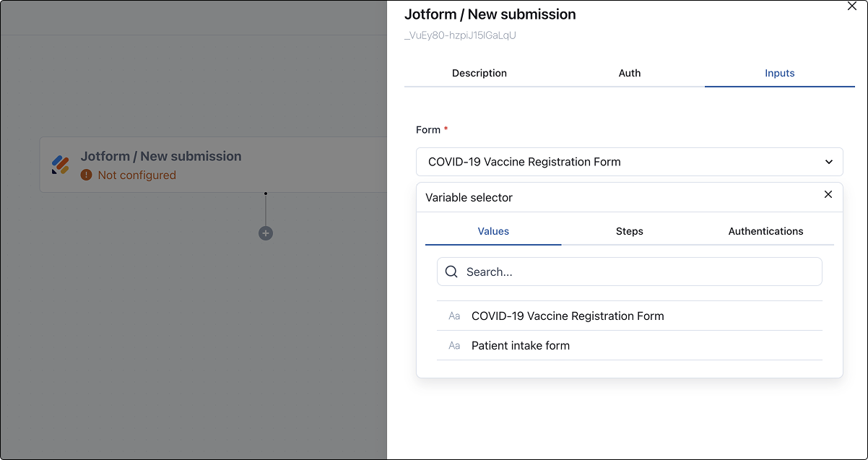Switch to the Description tab
The image size is (868, 460).
coord(479,73)
